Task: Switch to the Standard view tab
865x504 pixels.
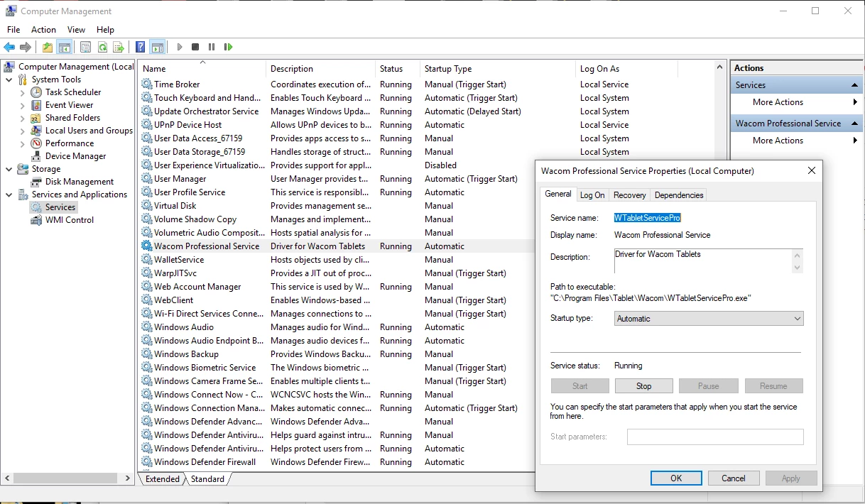Action: (x=207, y=479)
